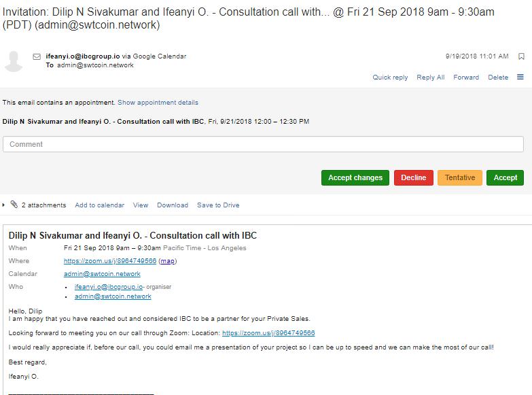Open the map link next to Zoom URL
The image size is (532, 395).
click(x=168, y=261)
